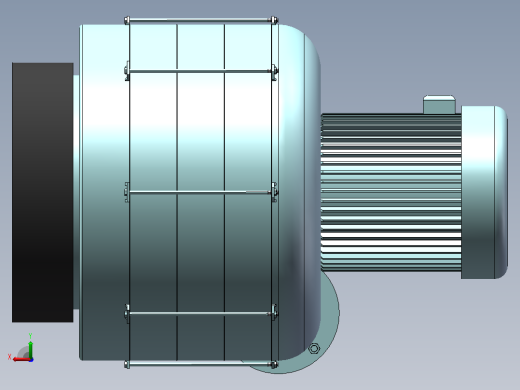Select the terminal box atop the motor

click(x=439, y=104)
